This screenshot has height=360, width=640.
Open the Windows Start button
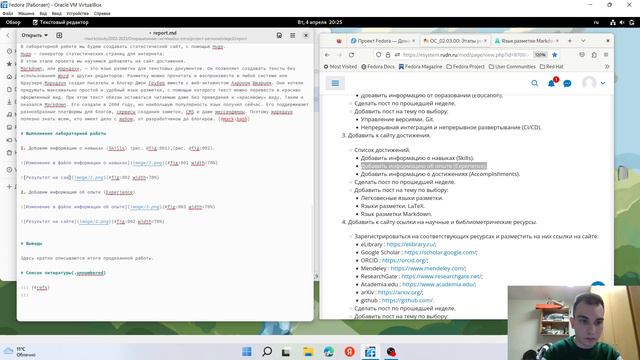(247, 351)
